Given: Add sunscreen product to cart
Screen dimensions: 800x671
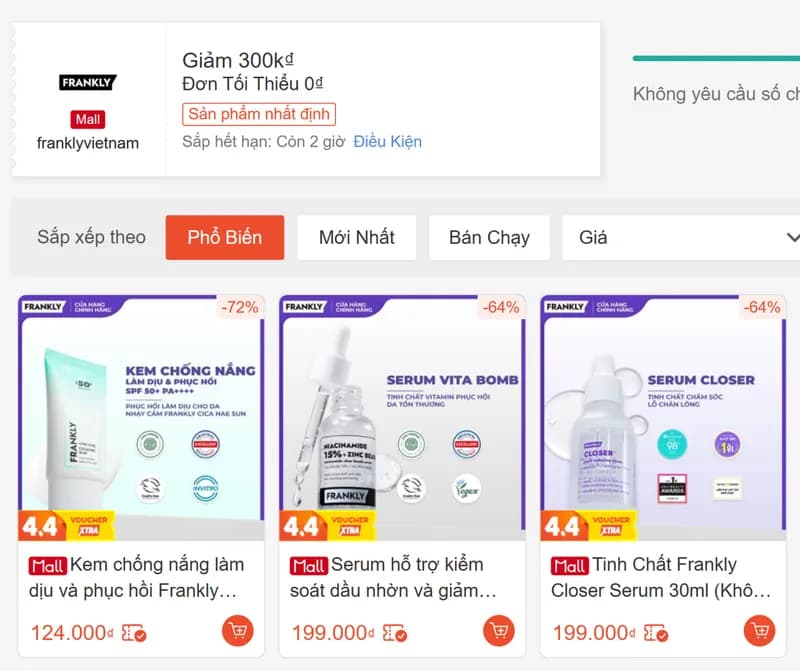Looking at the screenshot, I should pyautogui.click(x=237, y=631).
